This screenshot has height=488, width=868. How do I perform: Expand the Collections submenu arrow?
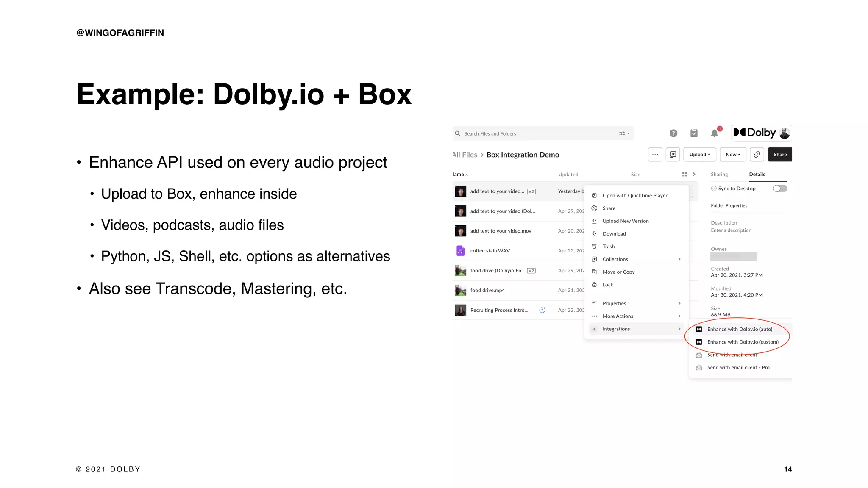click(x=679, y=259)
